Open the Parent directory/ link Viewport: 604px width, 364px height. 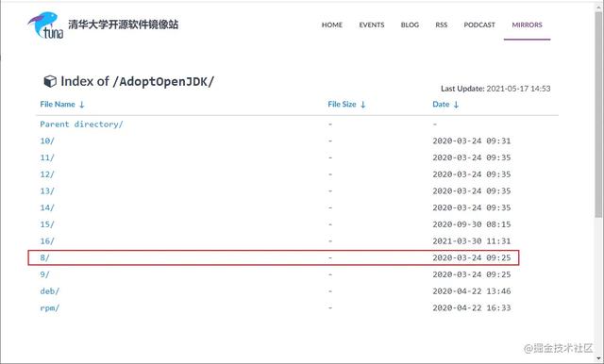81,124
